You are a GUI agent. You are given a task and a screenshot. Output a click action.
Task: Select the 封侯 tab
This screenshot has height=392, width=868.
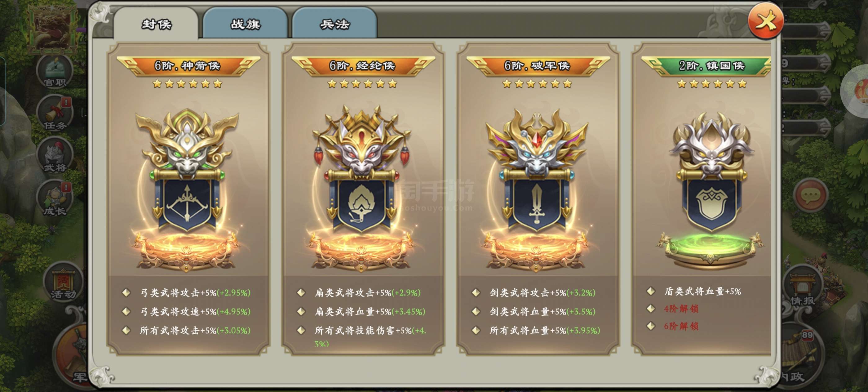tap(156, 24)
